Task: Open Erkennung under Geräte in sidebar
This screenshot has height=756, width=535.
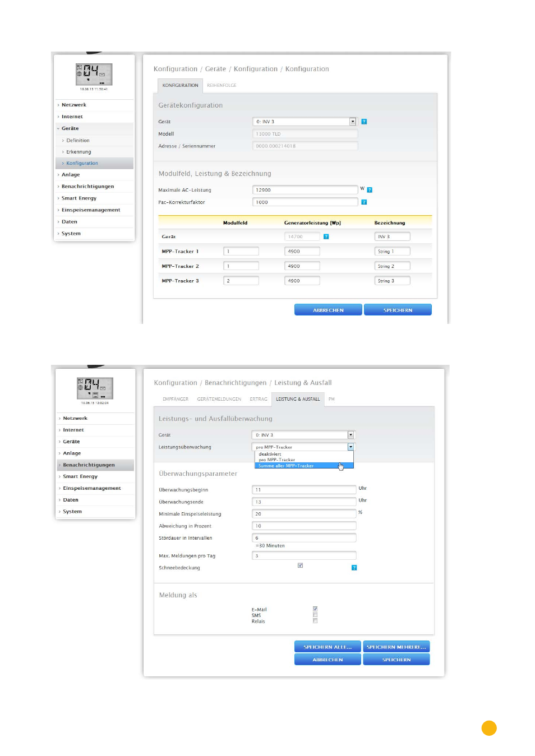Action: [79, 152]
